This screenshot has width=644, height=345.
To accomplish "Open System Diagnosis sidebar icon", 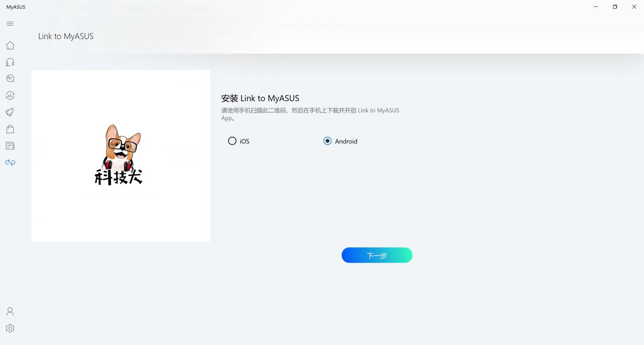I will [x=10, y=78].
